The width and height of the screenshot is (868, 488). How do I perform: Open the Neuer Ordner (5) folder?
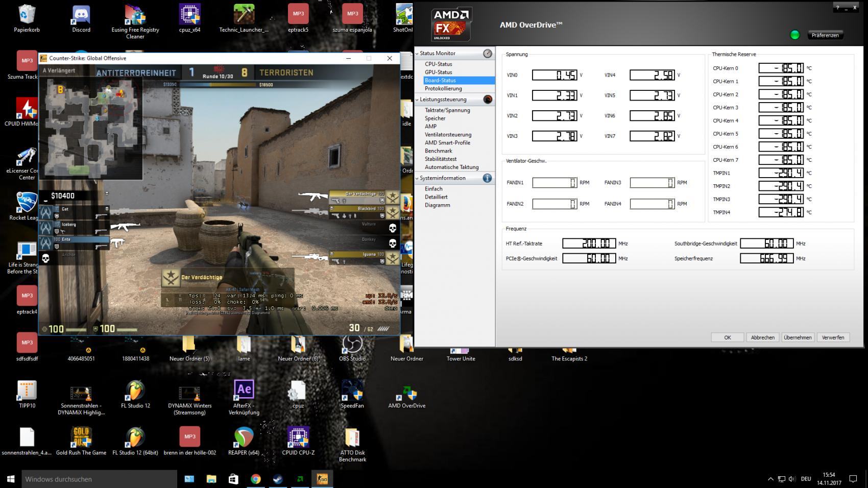189,348
